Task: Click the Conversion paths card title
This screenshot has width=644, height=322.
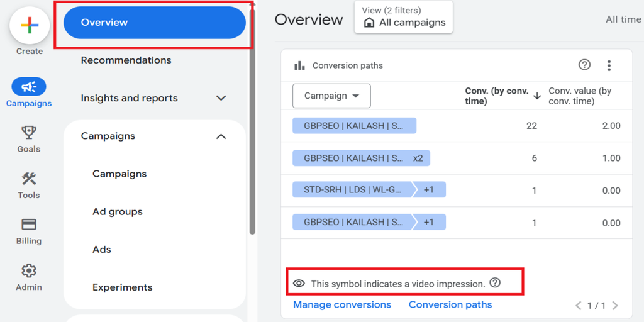Action: (347, 65)
